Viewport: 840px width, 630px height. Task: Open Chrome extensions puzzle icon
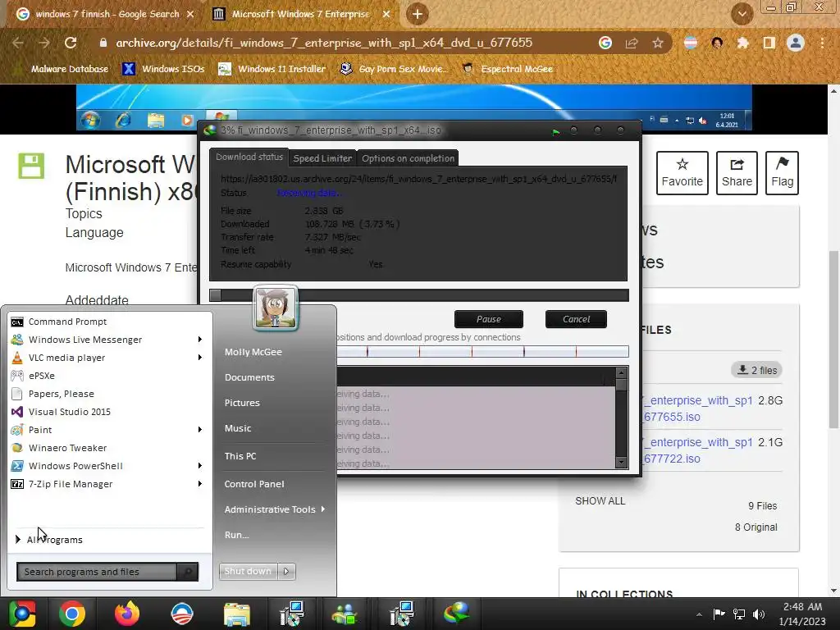tap(742, 43)
